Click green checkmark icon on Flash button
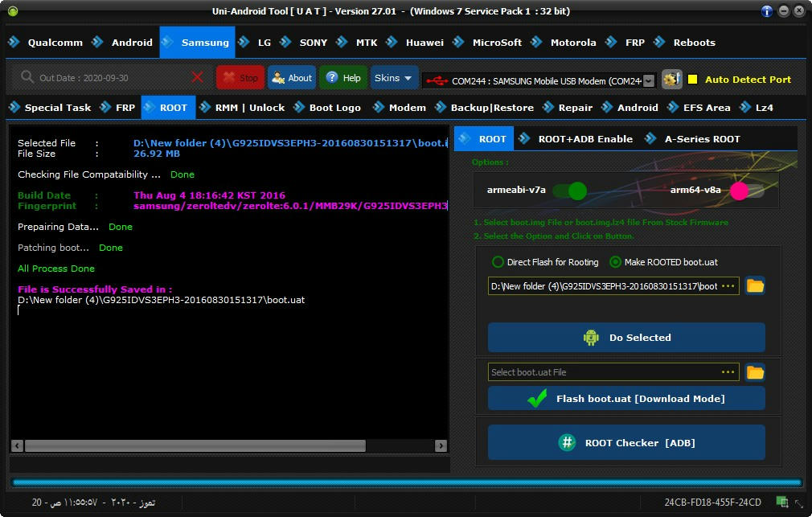 537,398
